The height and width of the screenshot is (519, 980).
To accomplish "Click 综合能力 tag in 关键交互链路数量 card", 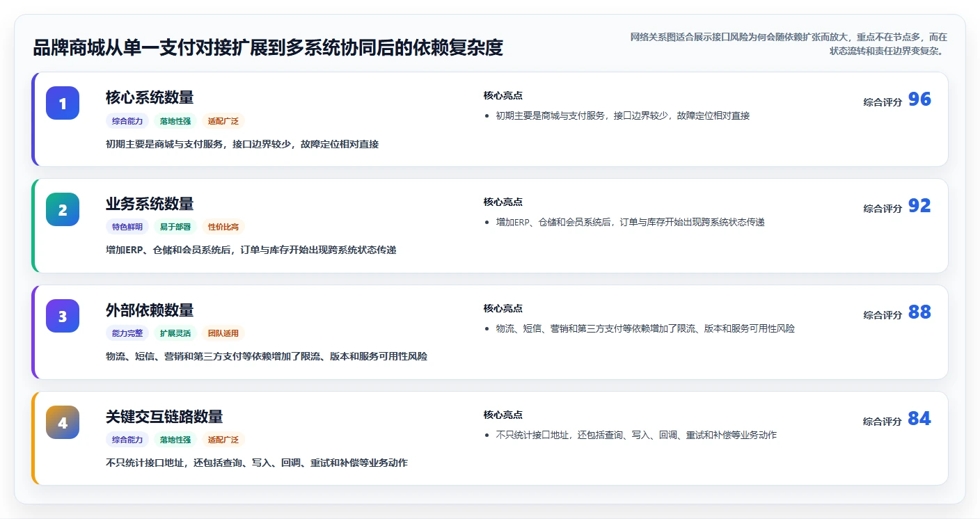I will pos(127,440).
